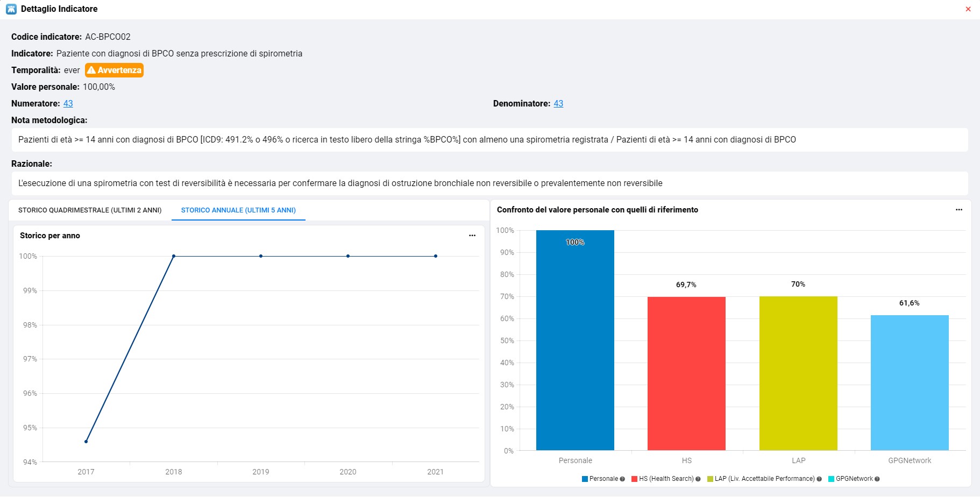Close the Dettaglio Indicatore window

click(x=968, y=9)
